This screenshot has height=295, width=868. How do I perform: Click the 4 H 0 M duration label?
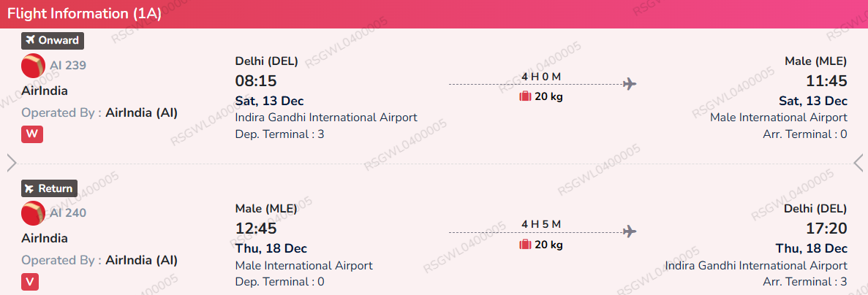(x=541, y=77)
